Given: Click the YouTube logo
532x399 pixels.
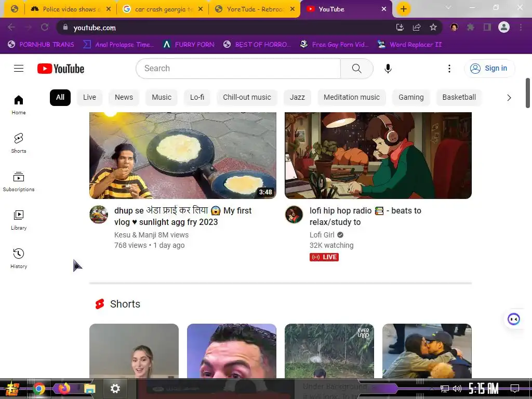Looking at the screenshot, I should click(x=61, y=69).
